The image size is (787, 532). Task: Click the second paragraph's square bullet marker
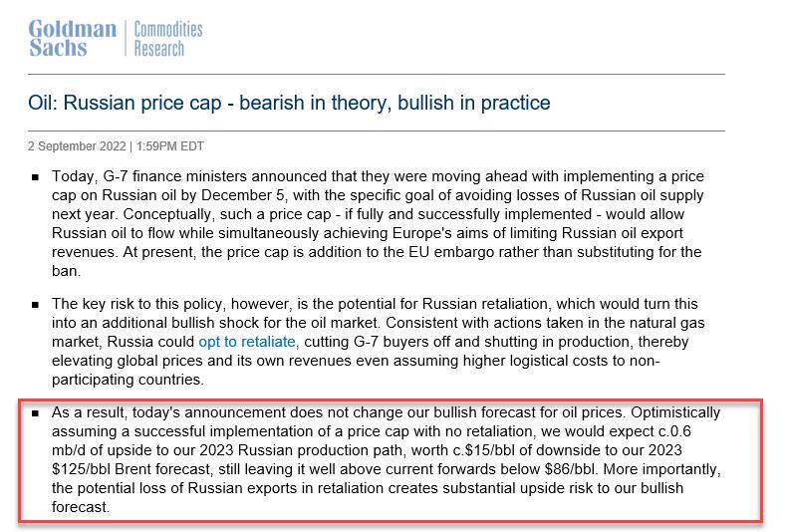pyautogui.click(x=36, y=305)
